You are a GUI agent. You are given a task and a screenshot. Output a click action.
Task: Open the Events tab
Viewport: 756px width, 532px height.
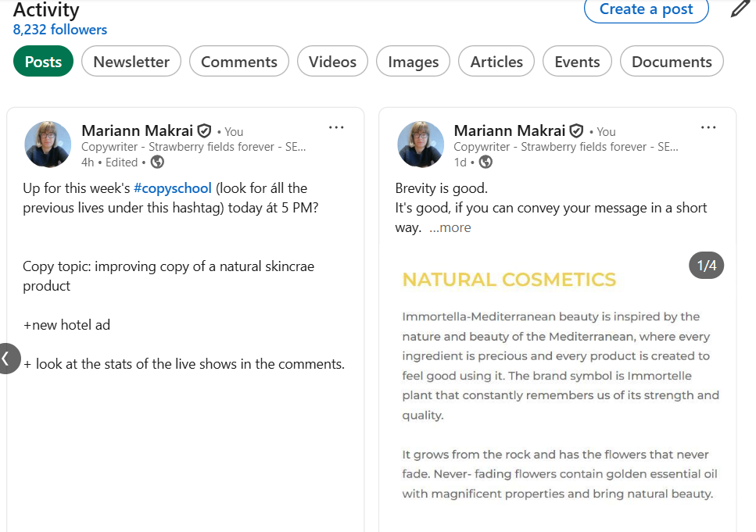pos(577,61)
